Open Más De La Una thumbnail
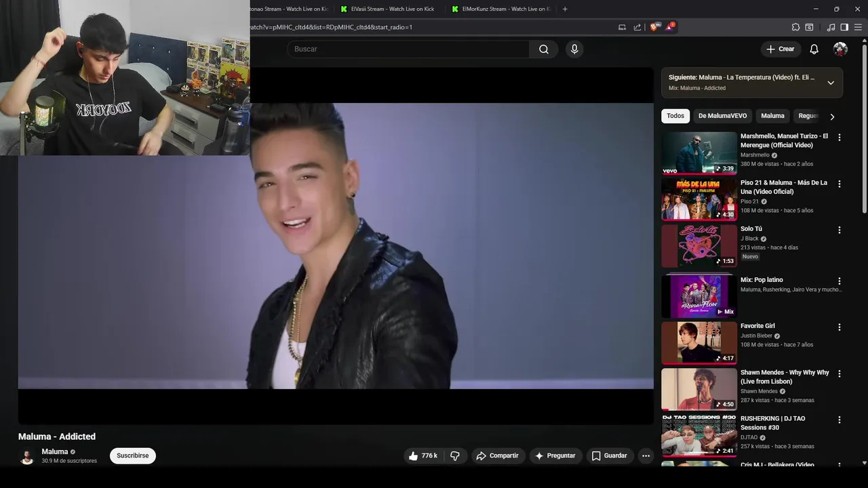The width and height of the screenshot is (868, 488). click(x=699, y=199)
